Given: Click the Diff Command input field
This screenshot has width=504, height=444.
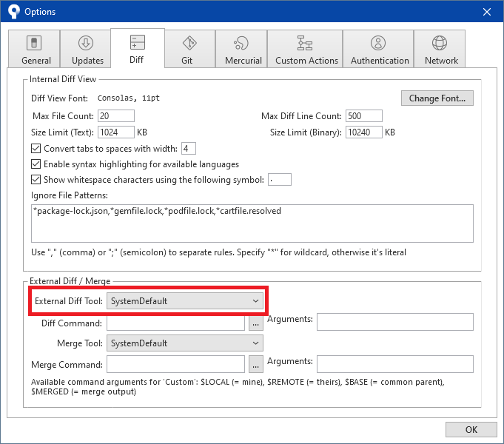Looking at the screenshot, I should [x=175, y=323].
